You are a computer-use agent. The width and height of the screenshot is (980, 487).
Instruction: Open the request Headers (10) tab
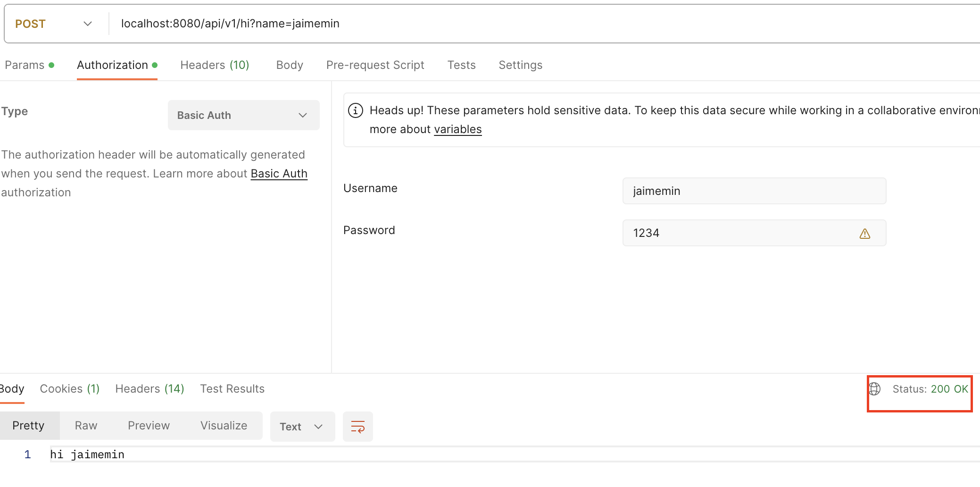pos(215,65)
